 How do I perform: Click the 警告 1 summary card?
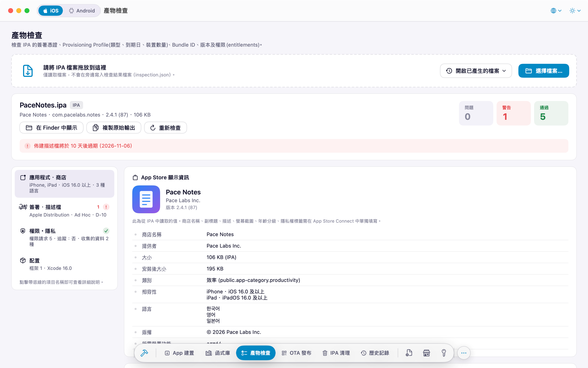513,113
